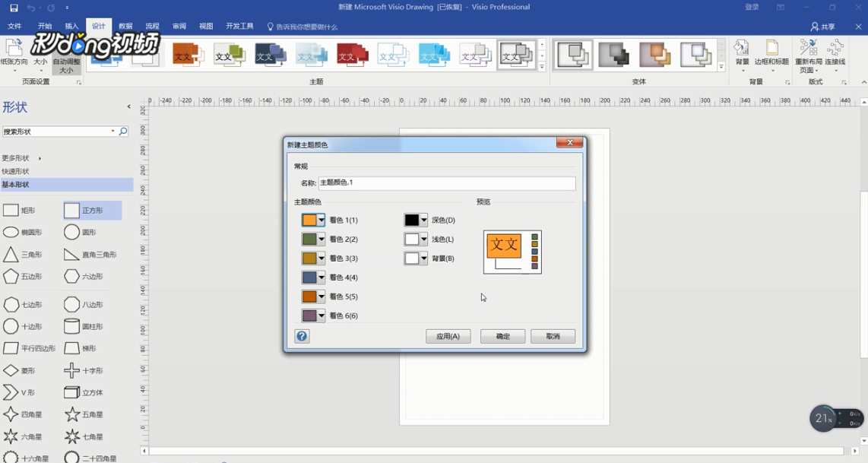This screenshot has width=868, height=463.
Task: Open Accent 6 (着色 6) color dropdown
Action: [x=321, y=316]
